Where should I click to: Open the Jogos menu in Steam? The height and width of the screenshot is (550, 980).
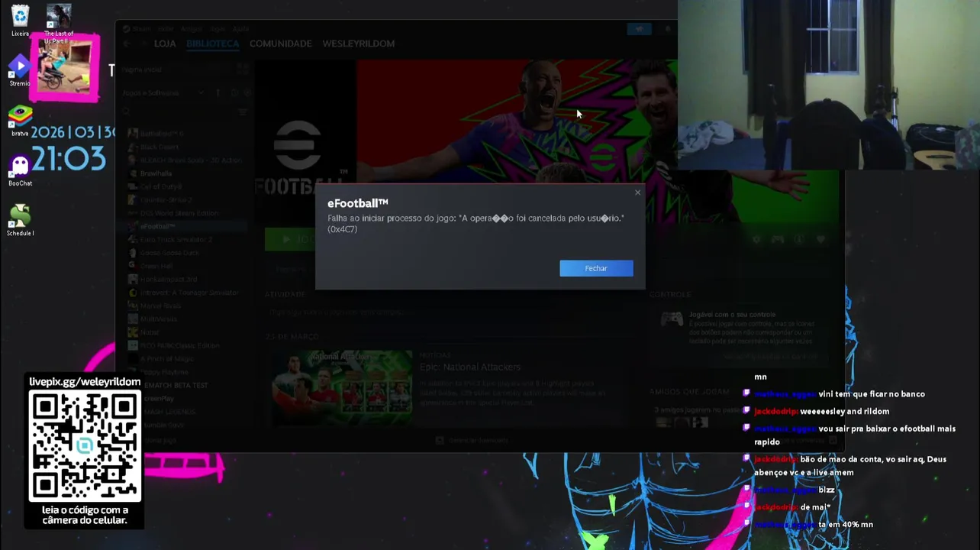click(216, 29)
